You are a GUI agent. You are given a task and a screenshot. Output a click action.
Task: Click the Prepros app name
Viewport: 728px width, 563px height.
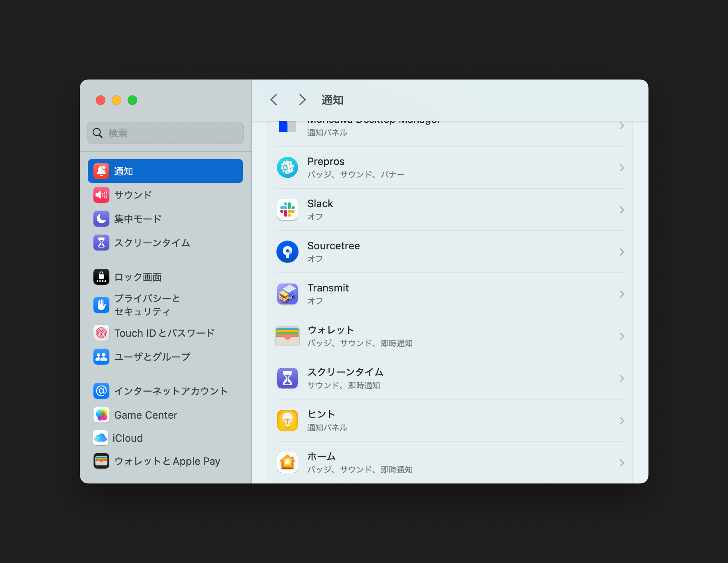pyautogui.click(x=326, y=161)
